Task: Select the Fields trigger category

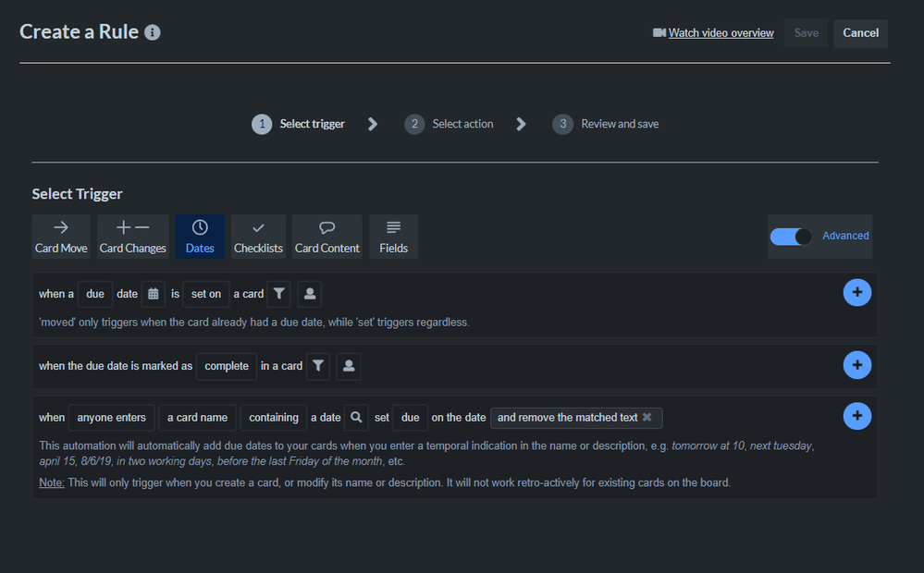Action: pyautogui.click(x=393, y=237)
